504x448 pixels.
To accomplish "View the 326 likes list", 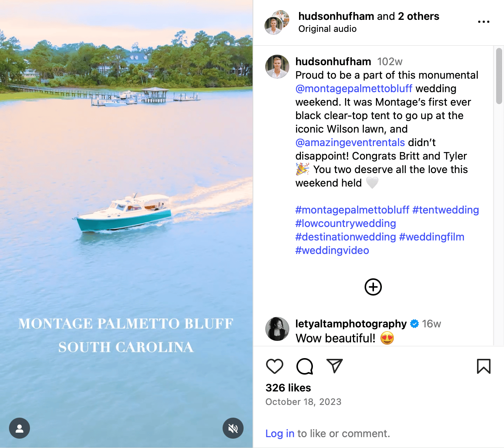I will (x=288, y=388).
